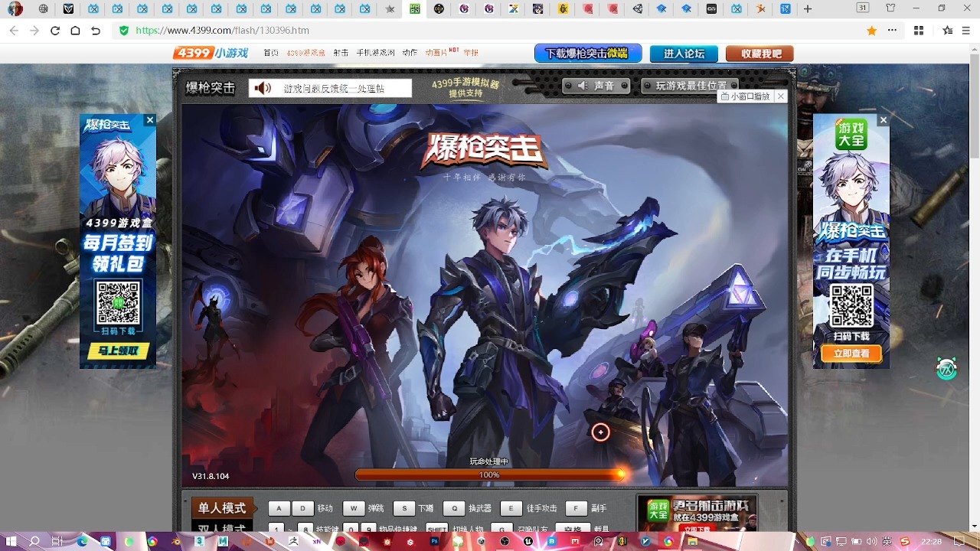Screen dimensions: 980x551
Task: Switch to the active green-icon browser tab
Action: (414, 9)
